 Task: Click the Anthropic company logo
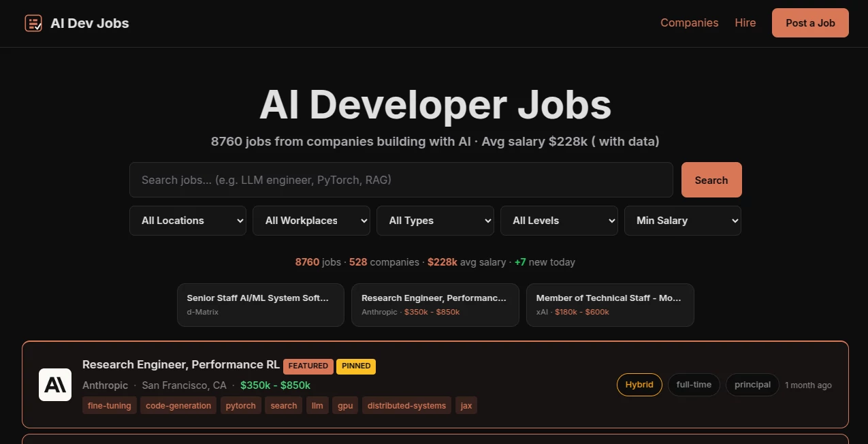(x=55, y=385)
